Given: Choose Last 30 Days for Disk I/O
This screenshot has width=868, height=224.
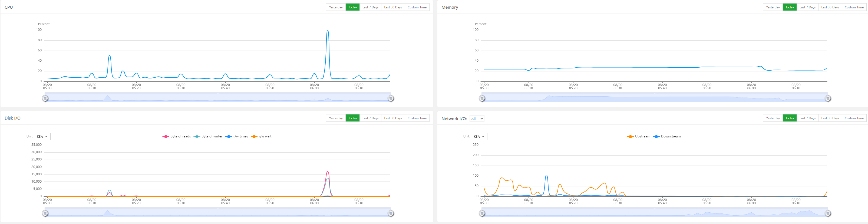Looking at the screenshot, I should [x=393, y=118].
